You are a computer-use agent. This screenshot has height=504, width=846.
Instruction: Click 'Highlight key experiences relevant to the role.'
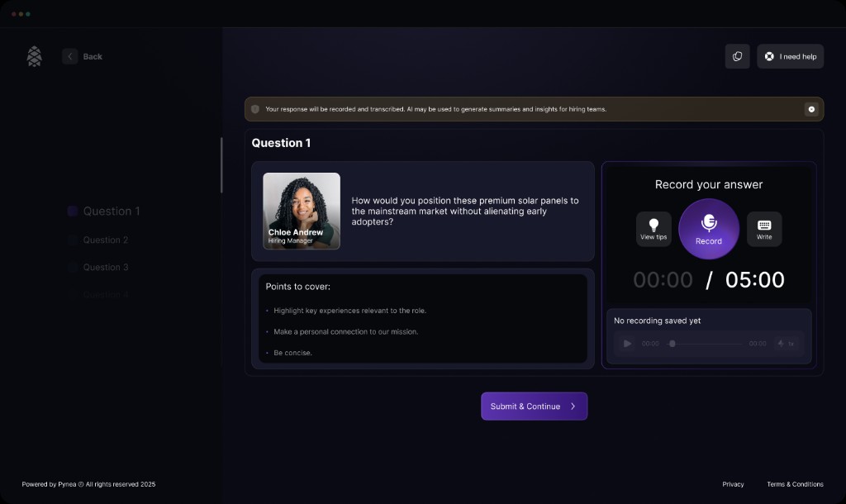349,311
